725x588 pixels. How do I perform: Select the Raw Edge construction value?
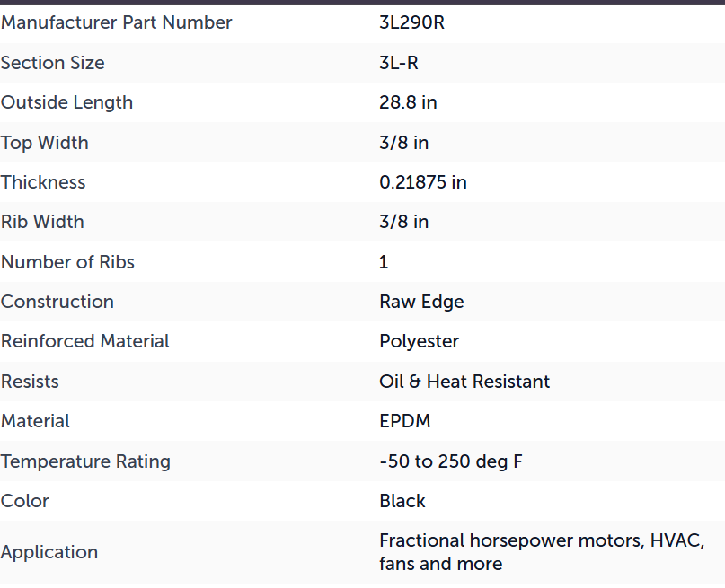click(421, 303)
